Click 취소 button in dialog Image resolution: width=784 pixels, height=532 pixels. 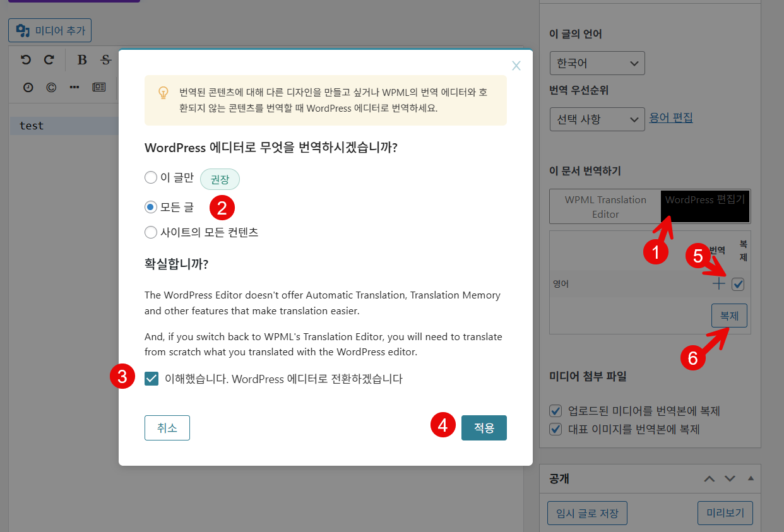coord(167,428)
